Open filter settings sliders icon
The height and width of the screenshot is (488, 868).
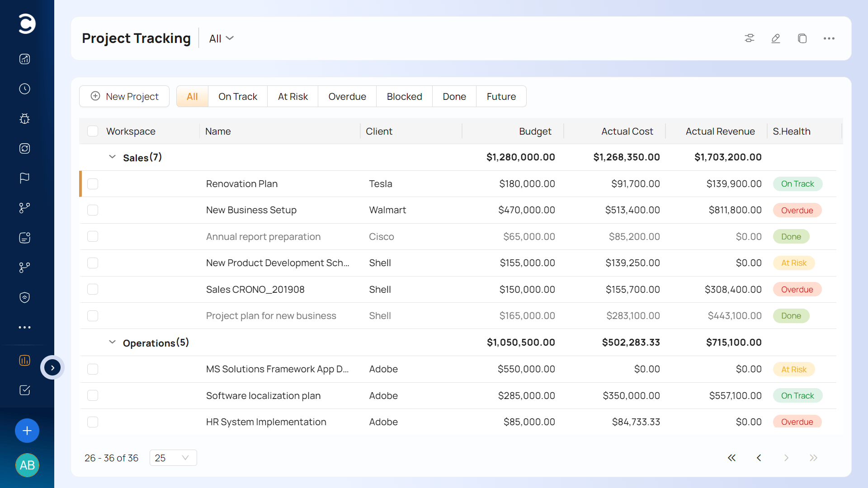click(x=750, y=38)
